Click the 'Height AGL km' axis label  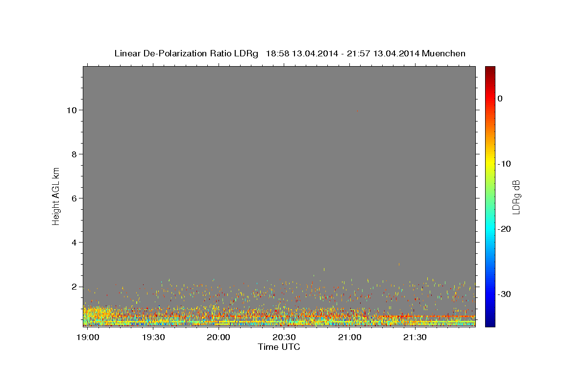click(x=56, y=196)
